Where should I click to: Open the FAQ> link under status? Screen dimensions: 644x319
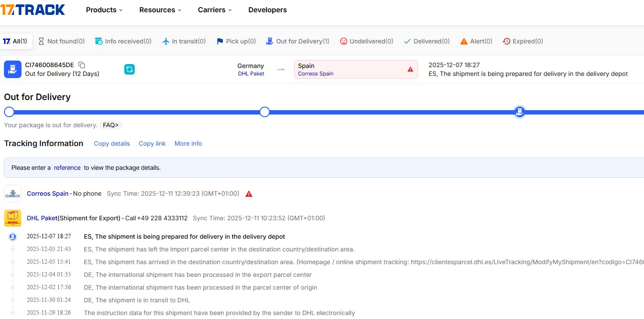coord(111,125)
